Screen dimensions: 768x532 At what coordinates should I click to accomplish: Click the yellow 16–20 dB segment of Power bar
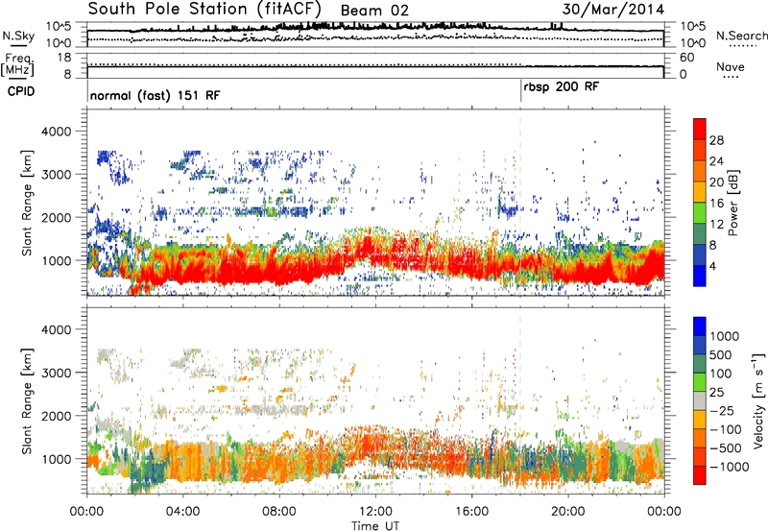coord(700,191)
